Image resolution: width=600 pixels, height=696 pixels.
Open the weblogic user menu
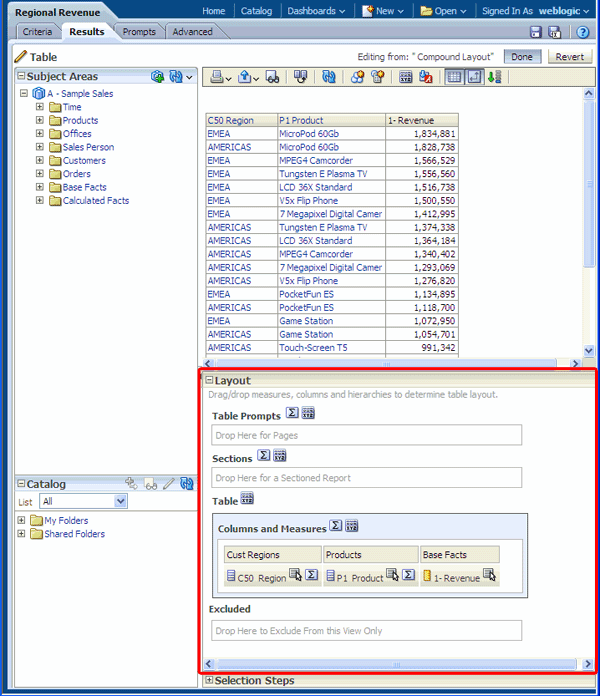click(564, 11)
